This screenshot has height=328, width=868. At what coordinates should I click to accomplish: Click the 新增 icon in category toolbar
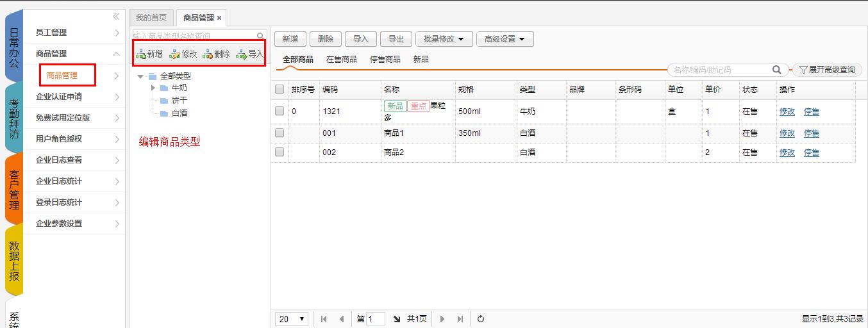tap(141, 54)
